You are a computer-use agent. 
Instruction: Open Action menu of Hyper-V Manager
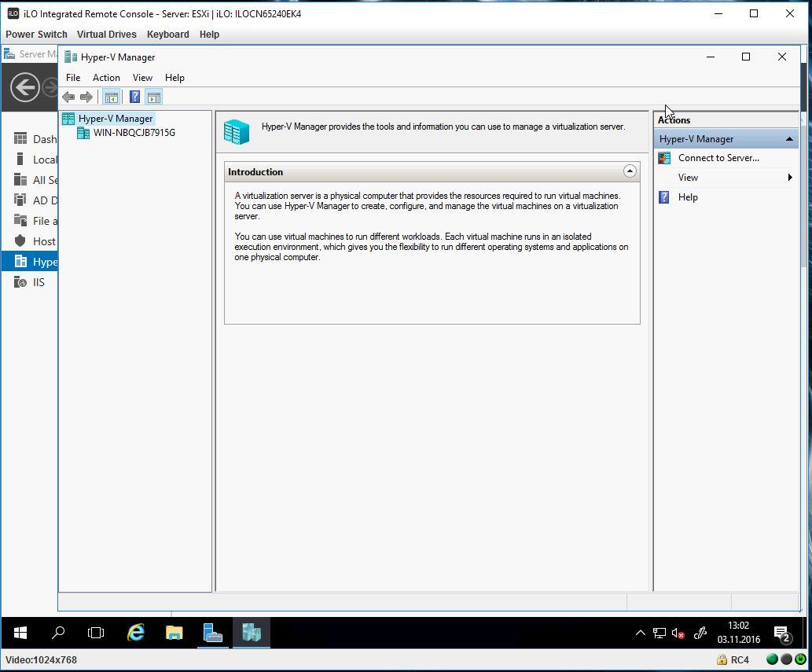106,78
